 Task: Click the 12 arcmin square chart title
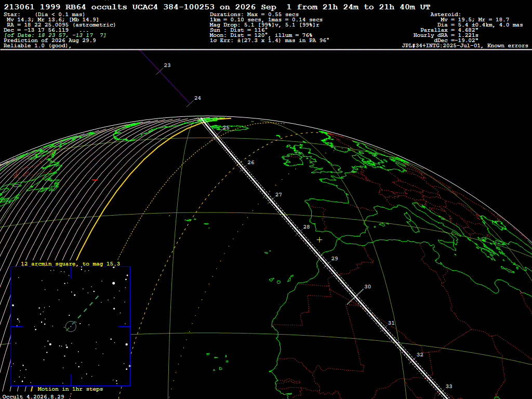71,263
